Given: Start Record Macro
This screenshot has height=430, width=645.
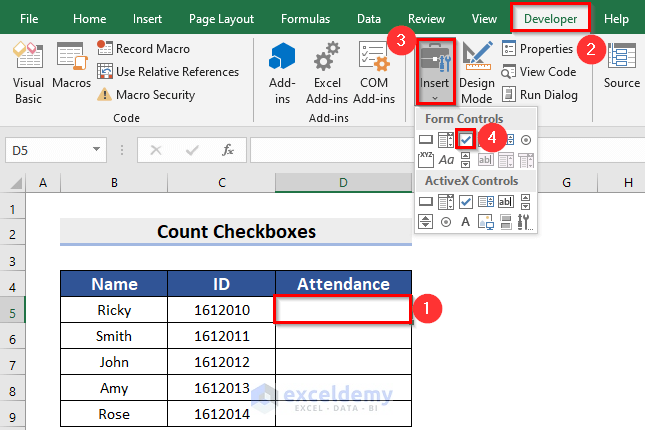Looking at the screenshot, I should (144, 49).
